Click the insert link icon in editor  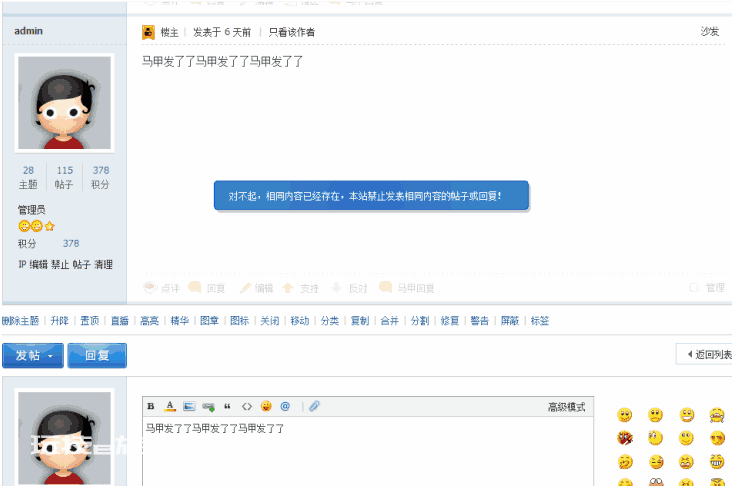pyautogui.click(x=208, y=407)
